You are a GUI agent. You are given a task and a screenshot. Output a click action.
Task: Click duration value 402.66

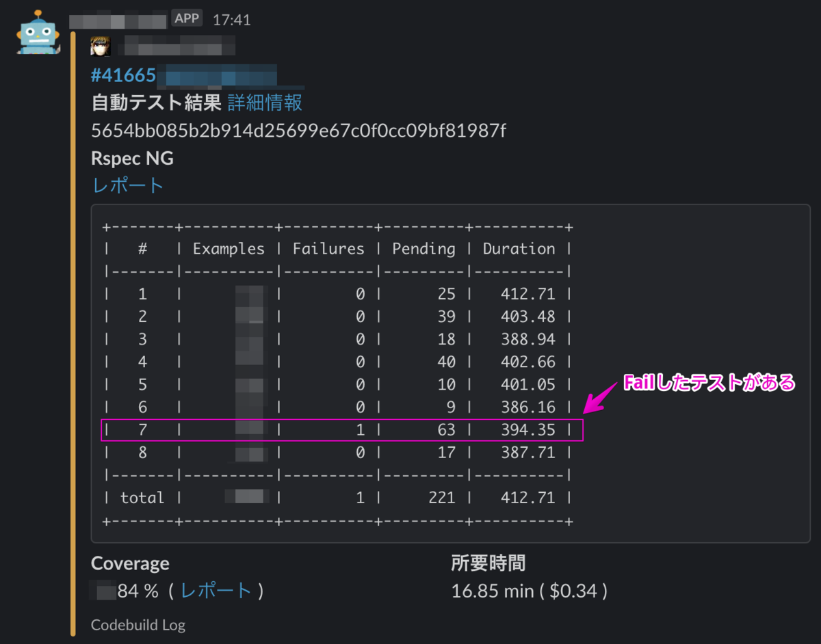click(x=527, y=362)
